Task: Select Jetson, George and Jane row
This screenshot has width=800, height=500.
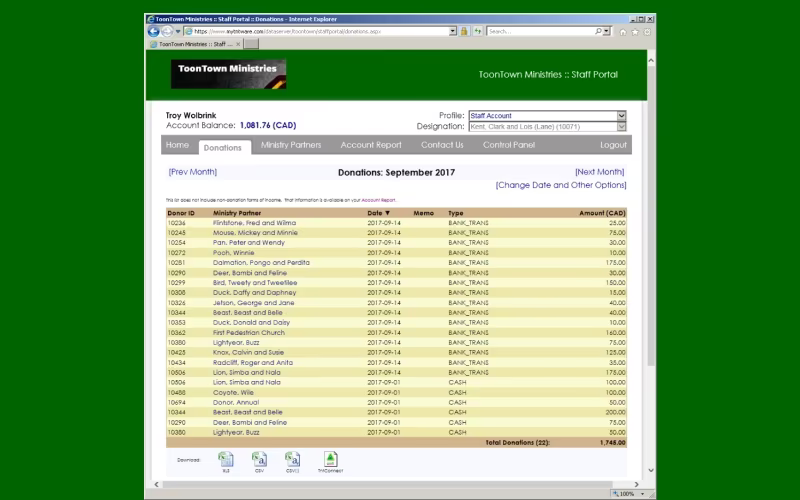Action: click(x=396, y=303)
